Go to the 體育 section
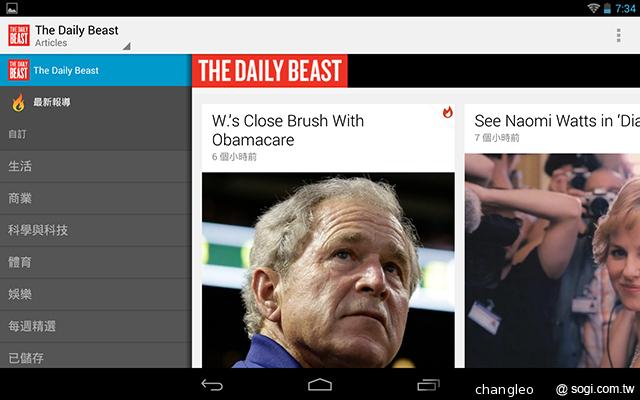This screenshot has height=400, width=640. tap(96, 262)
